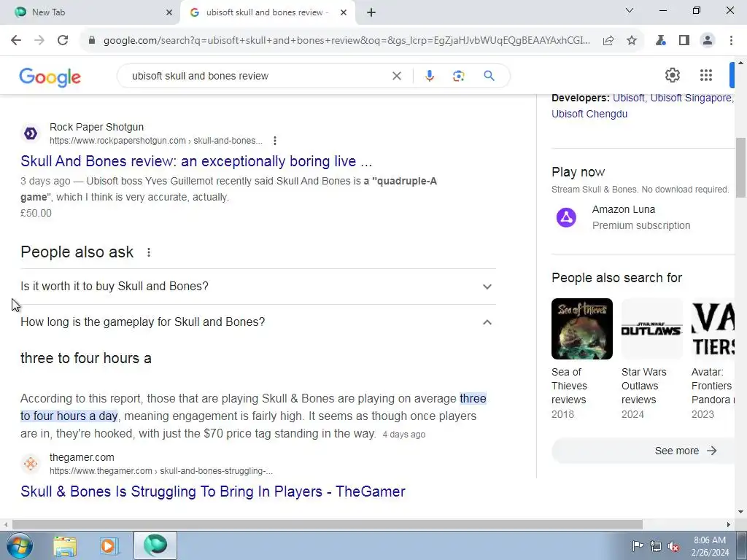
Task: Click the browser icon in taskbar
Action: [155, 545]
